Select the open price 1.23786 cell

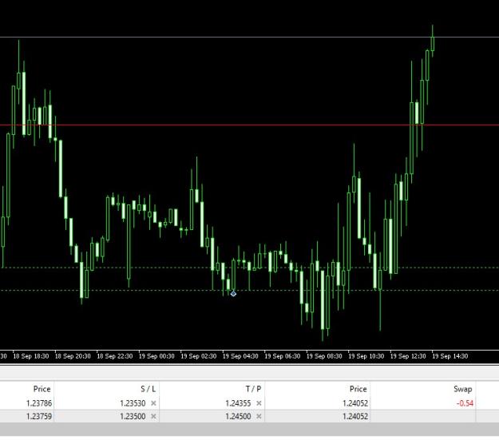tap(39, 403)
